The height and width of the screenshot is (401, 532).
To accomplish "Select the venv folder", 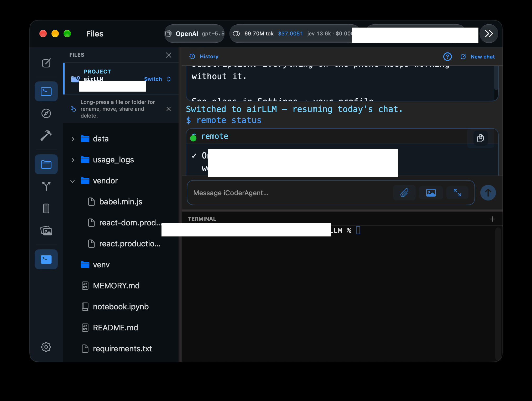I will (121, 265).
